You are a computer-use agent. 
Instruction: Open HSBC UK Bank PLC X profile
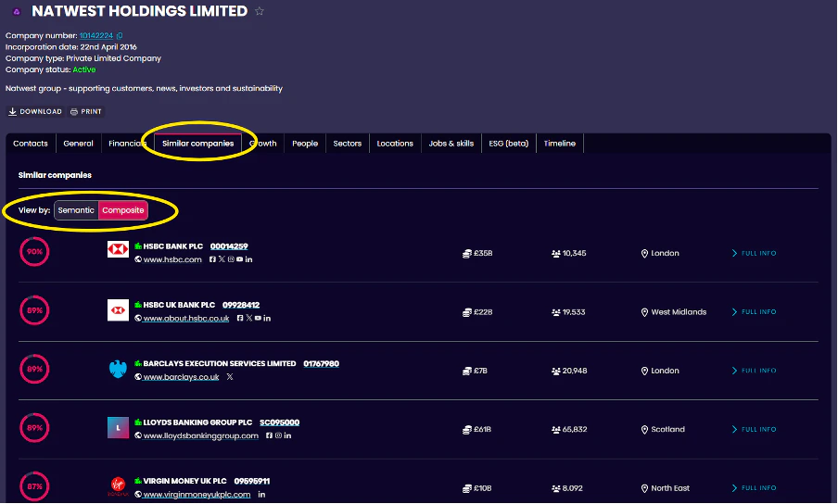249,318
